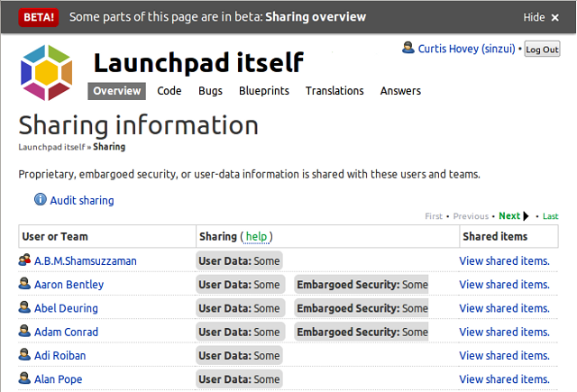Select the Overview tab
The image size is (577, 392).
pos(116,91)
